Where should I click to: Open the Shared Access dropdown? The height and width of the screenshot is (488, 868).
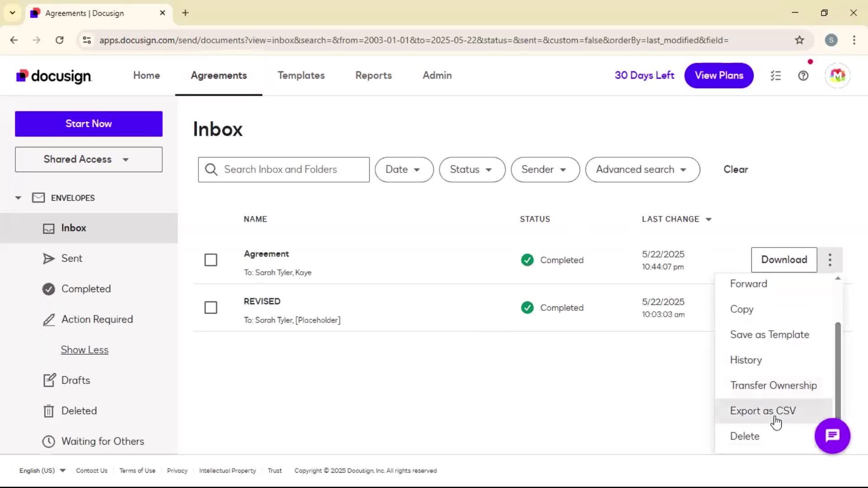(x=89, y=160)
